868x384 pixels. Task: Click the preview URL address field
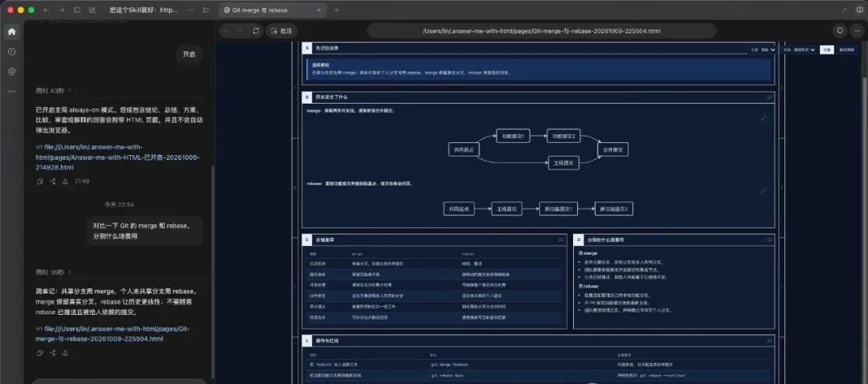[542, 31]
